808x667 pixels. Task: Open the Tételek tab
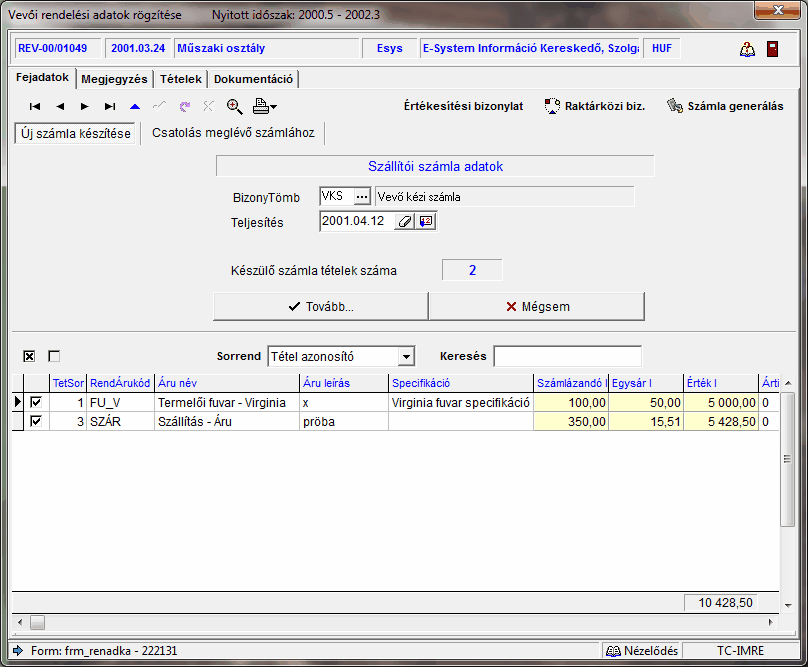coord(180,79)
